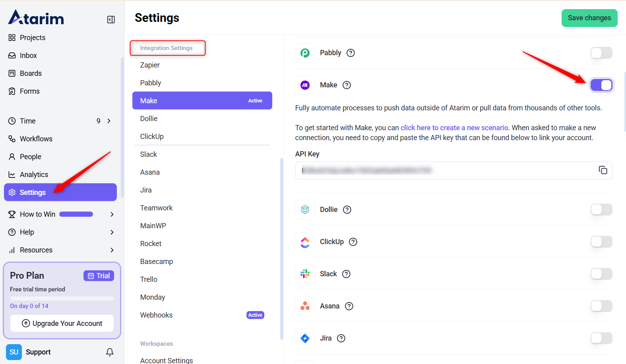Click inside the API Key field

[445, 171]
